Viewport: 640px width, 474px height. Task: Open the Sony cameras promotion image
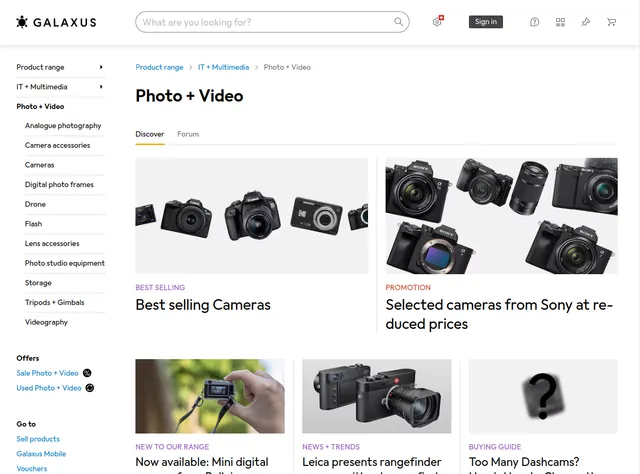[501, 216]
